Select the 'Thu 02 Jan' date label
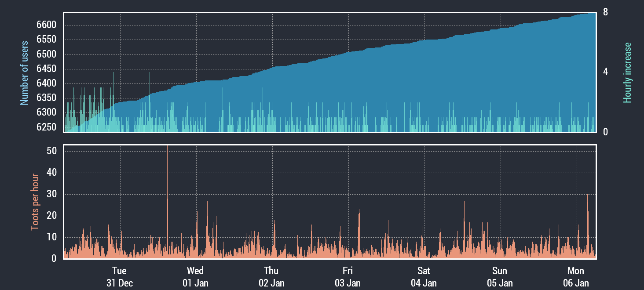The image size is (644, 290). (x=271, y=277)
